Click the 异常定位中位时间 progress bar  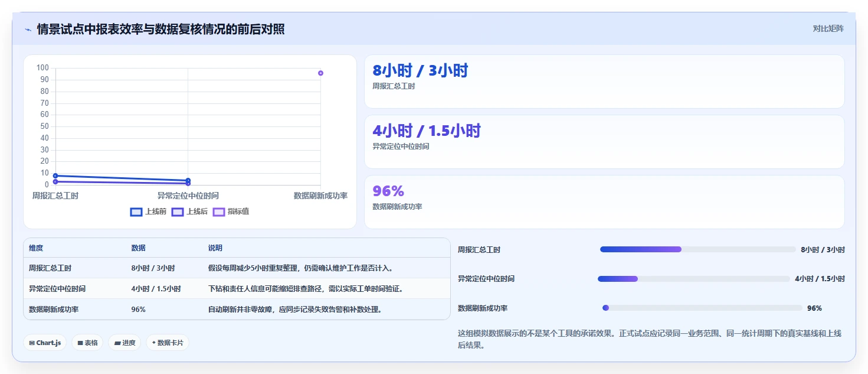coord(694,278)
